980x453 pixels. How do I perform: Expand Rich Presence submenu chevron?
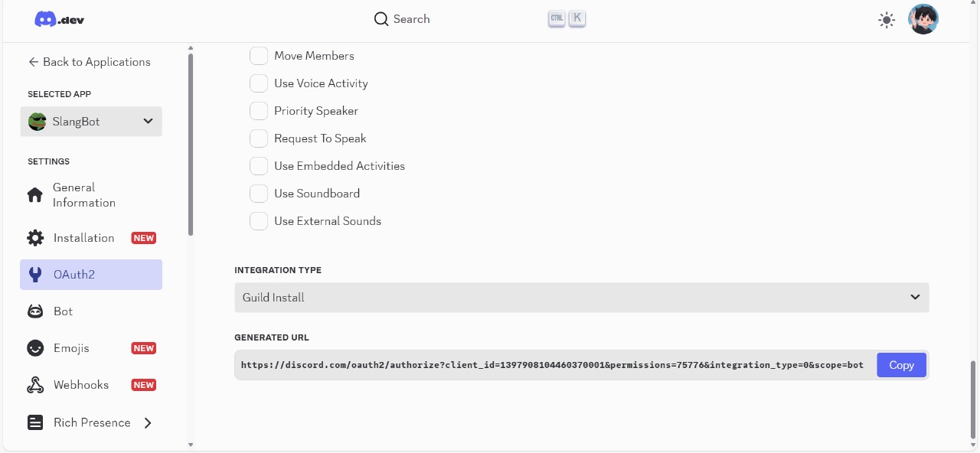click(x=148, y=422)
